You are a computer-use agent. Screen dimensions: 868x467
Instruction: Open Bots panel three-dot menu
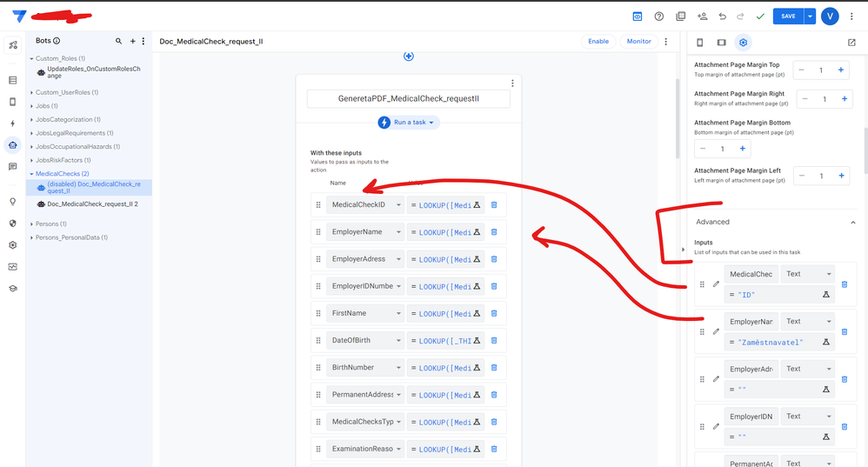tap(144, 41)
